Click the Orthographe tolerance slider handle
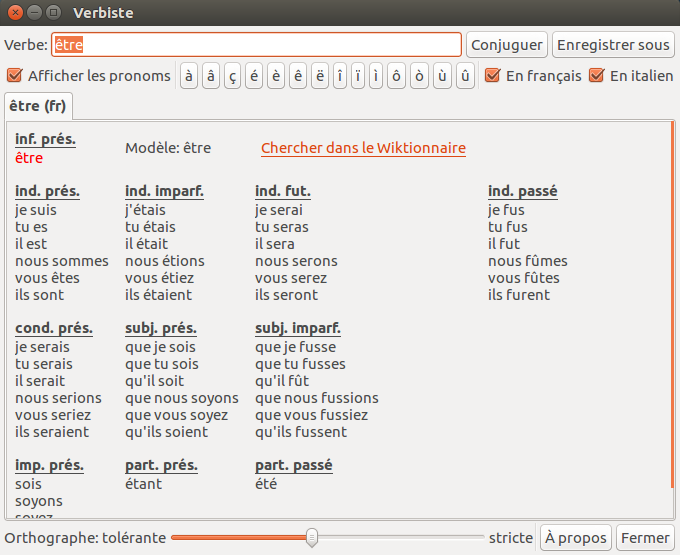This screenshot has width=680, height=555. (x=312, y=538)
